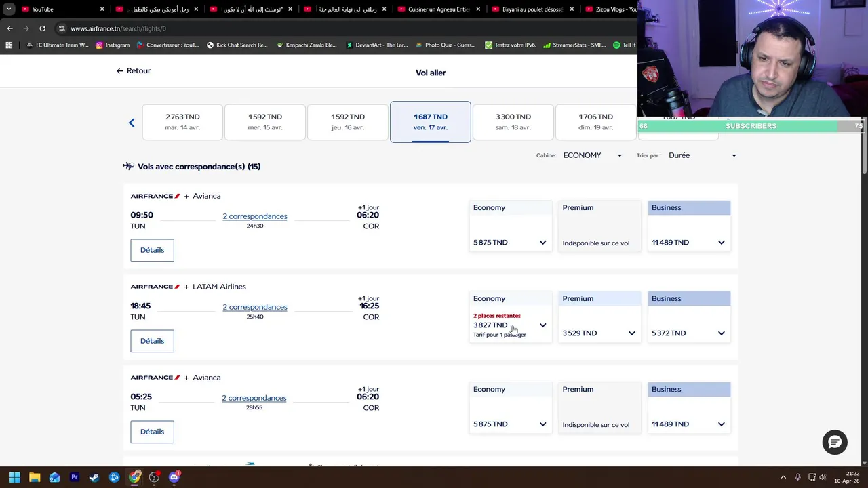Click the Vols avec correspondance(s) airplane icon
The height and width of the screenshot is (488, 868).
[x=128, y=166]
